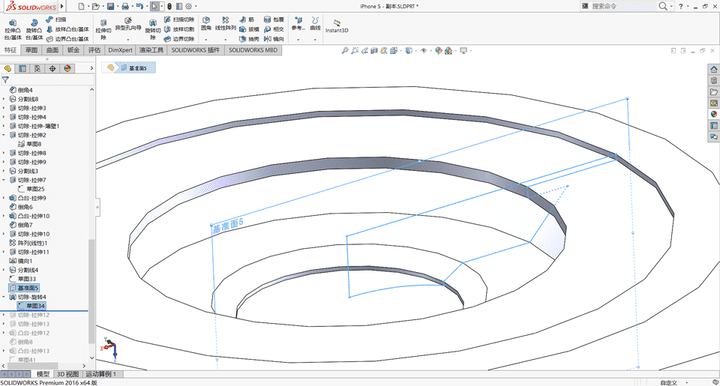Open the 3D 视图 bottom tab
This screenshot has height=386, width=720.
68,374
